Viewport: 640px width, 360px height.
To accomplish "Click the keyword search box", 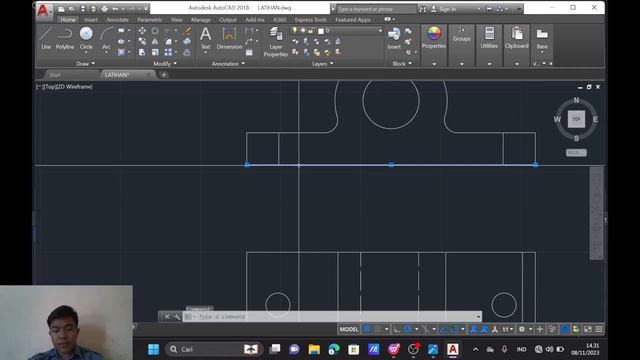I will point(376,9).
